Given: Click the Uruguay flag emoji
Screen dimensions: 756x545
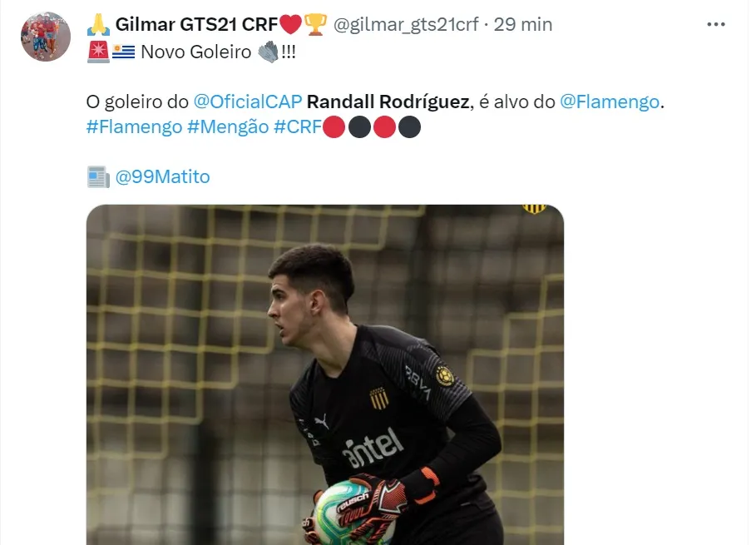Looking at the screenshot, I should (123, 52).
